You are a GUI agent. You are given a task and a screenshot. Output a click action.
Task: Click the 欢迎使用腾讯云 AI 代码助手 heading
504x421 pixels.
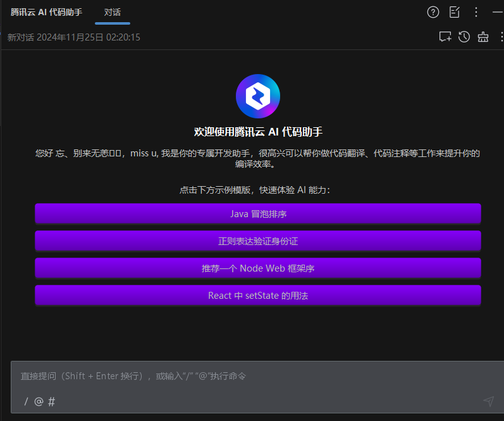click(258, 132)
